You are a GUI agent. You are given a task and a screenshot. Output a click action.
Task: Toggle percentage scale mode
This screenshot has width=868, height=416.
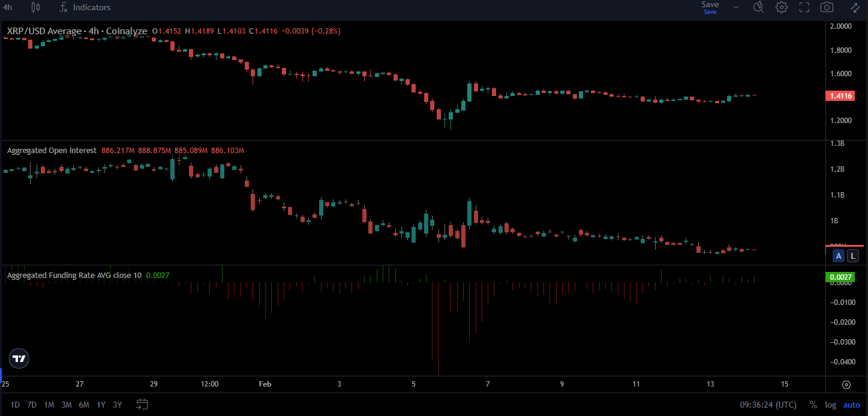[813, 405]
